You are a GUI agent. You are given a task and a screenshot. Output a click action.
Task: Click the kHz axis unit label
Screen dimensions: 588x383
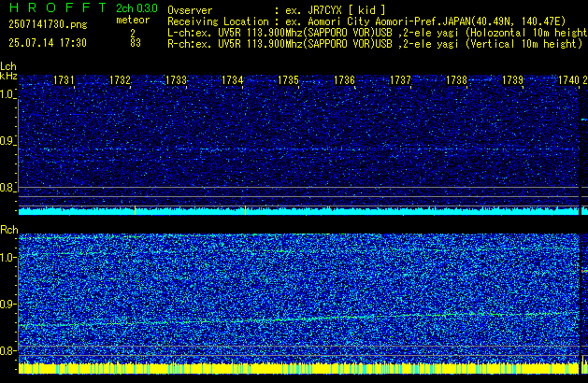[8, 76]
